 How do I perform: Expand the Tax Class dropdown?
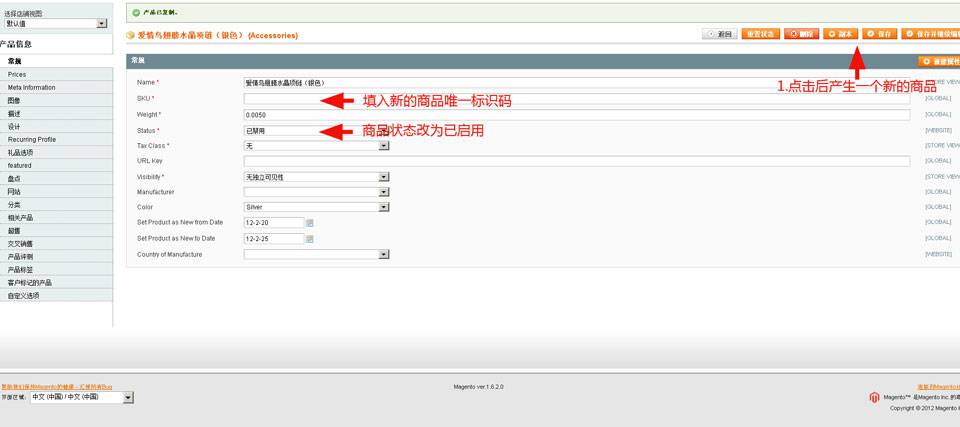click(x=316, y=146)
